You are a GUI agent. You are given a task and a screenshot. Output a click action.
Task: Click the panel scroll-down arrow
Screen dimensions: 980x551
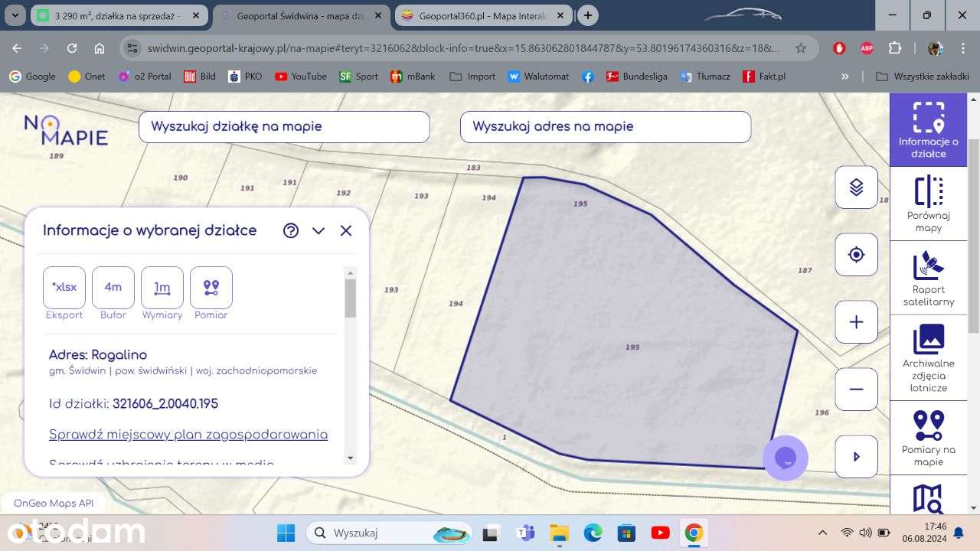(351, 458)
